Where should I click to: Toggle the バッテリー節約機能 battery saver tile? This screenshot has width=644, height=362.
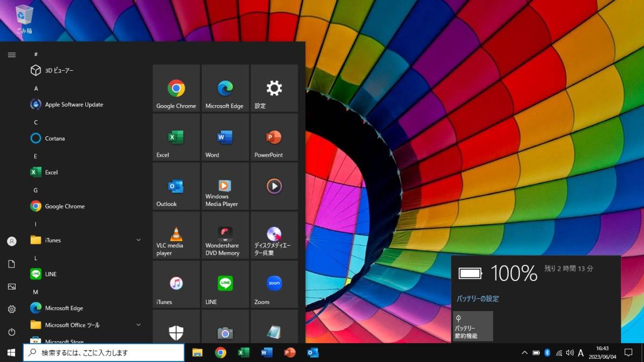pos(473,326)
